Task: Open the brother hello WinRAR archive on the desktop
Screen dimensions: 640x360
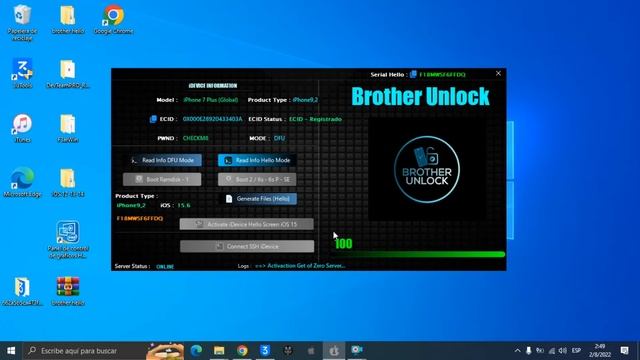Action: coord(68,291)
